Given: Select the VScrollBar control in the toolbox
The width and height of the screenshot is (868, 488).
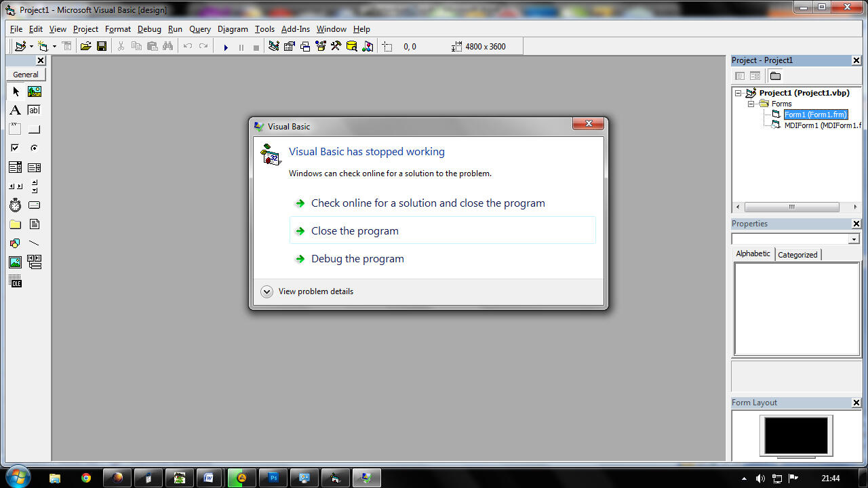Looking at the screenshot, I should pyautogui.click(x=35, y=186).
